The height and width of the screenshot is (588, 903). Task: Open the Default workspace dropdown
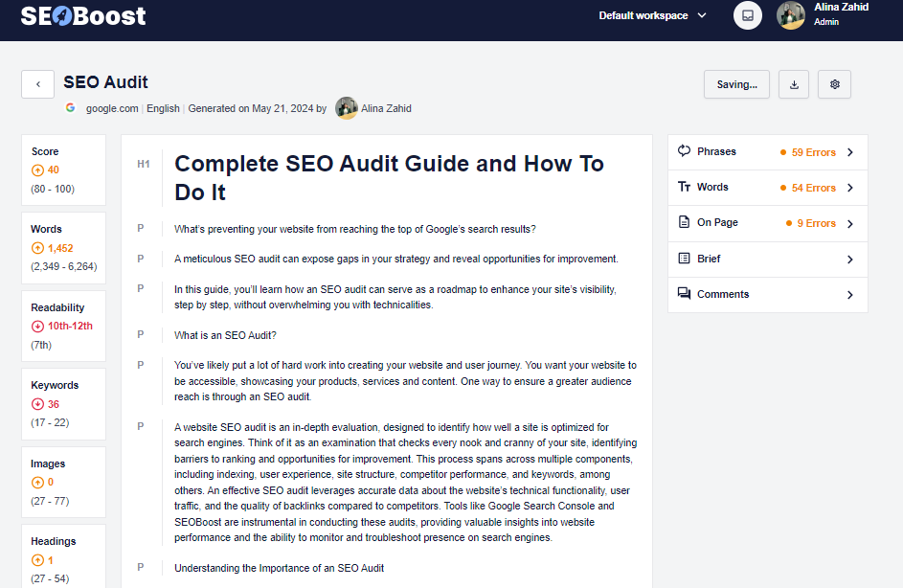pos(652,15)
